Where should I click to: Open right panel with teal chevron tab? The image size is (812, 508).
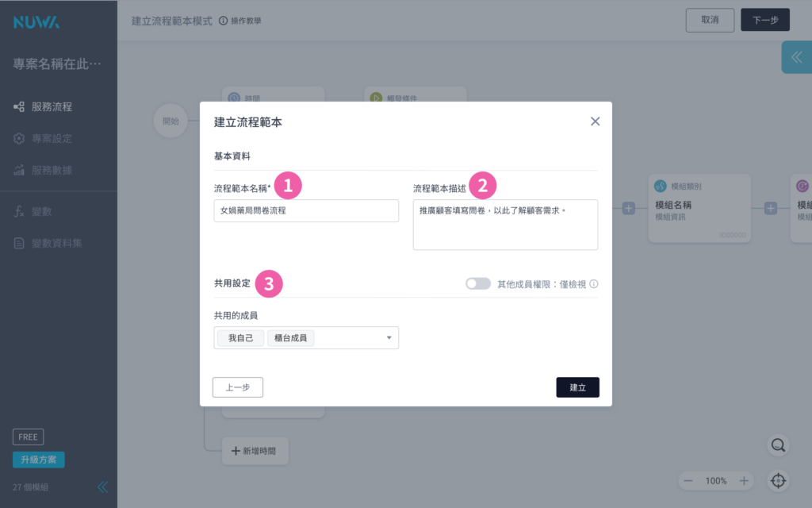(x=796, y=57)
